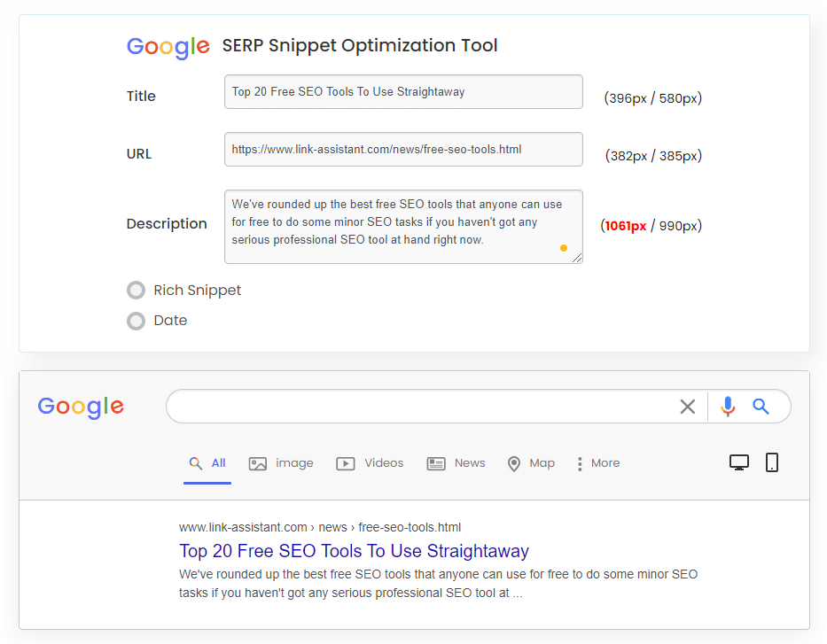Open the Videos tab label
Screen dimensions: 827x644
click(x=384, y=463)
